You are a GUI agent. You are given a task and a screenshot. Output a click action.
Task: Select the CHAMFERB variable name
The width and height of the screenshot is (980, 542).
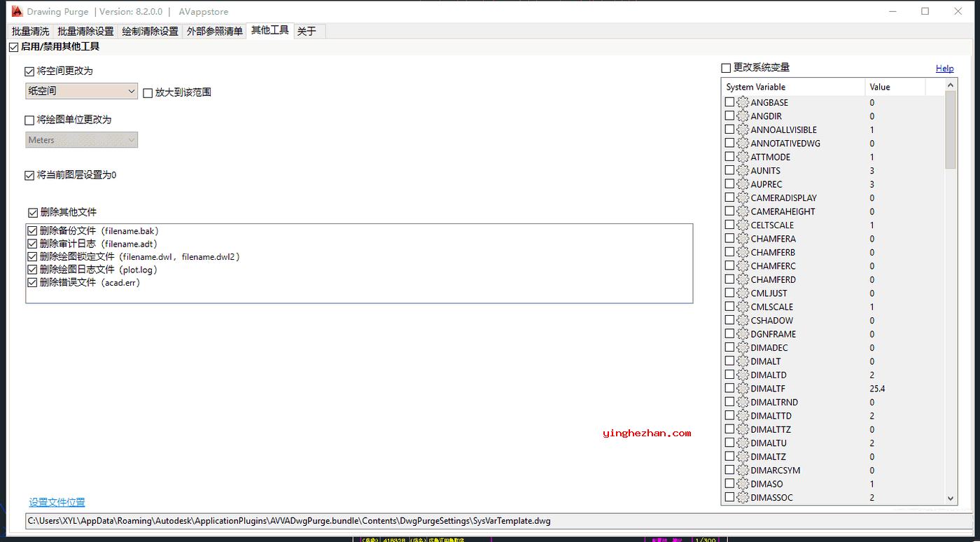point(773,253)
